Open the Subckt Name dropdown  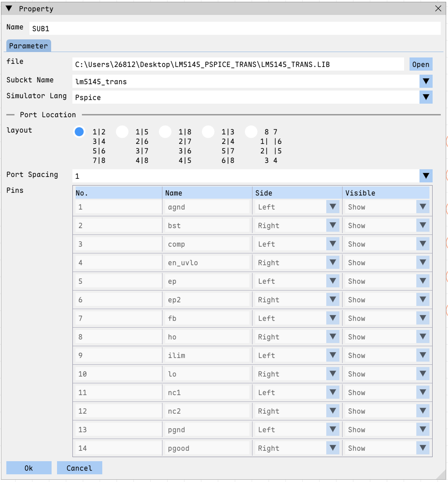[426, 81]
